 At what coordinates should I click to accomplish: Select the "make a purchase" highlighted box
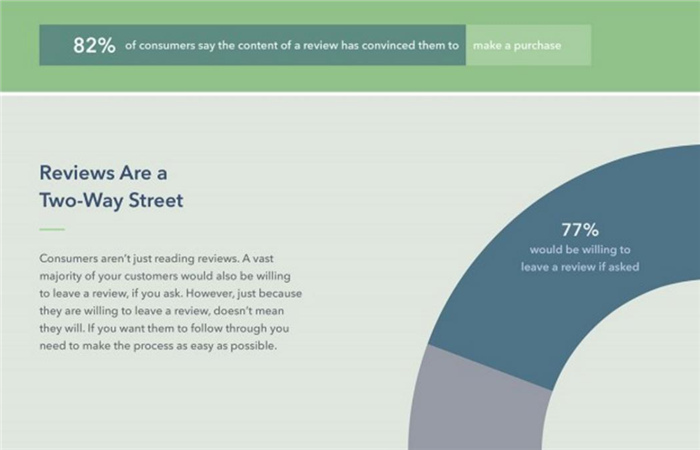click(527, 46)
